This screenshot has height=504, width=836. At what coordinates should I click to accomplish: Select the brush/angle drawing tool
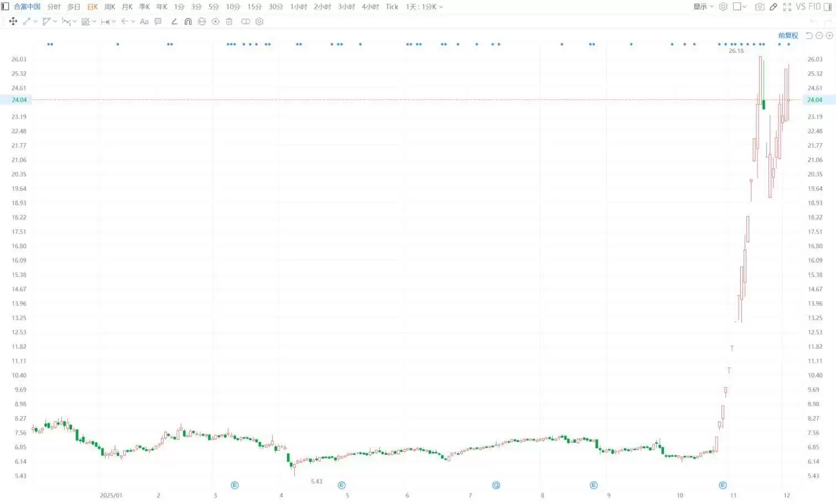point(174,22)
